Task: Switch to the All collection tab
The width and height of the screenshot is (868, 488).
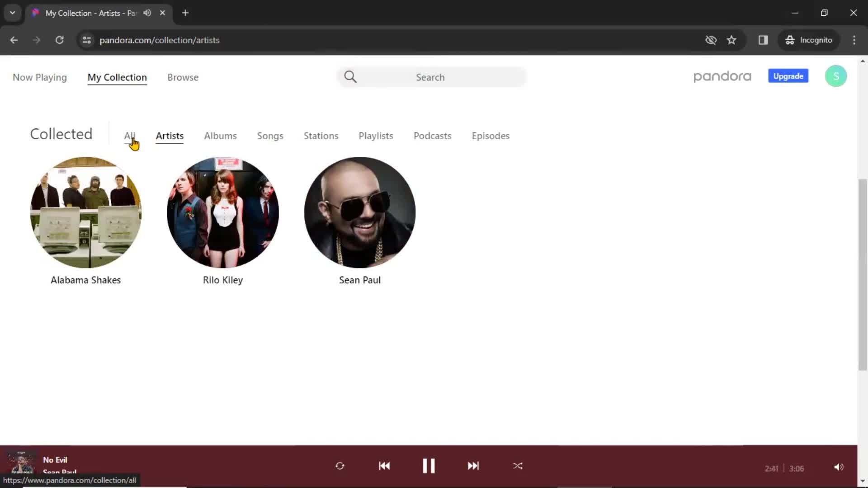Action: coord(129,136)
